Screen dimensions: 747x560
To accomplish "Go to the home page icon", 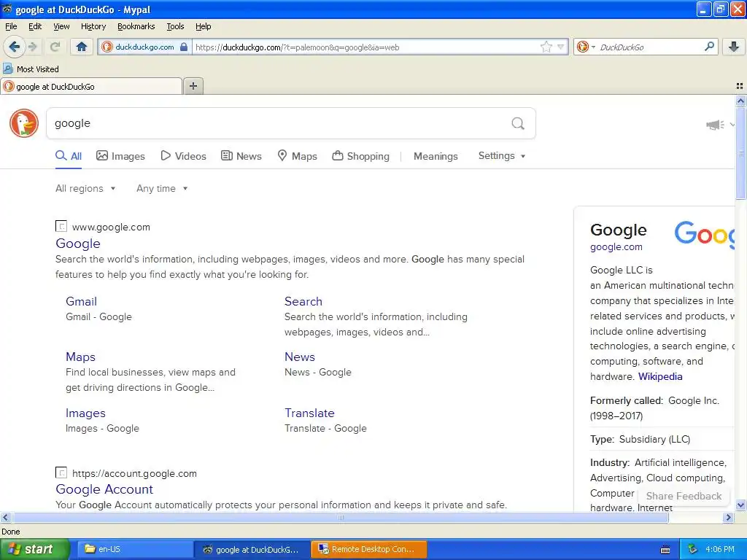I will click(x=82, y=47).
